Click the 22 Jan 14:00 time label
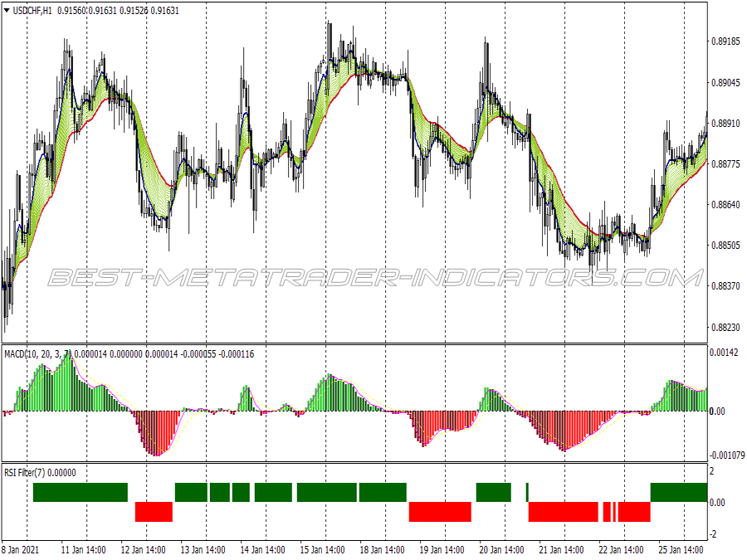Image resolution: width=747 pixels, height=560 pixels. coord(621,550)
